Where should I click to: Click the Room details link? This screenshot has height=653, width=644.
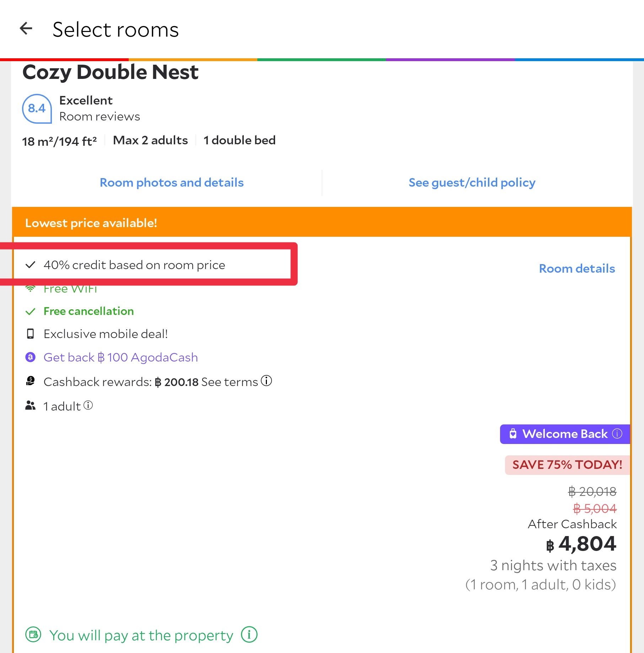(x=577, y=268)
